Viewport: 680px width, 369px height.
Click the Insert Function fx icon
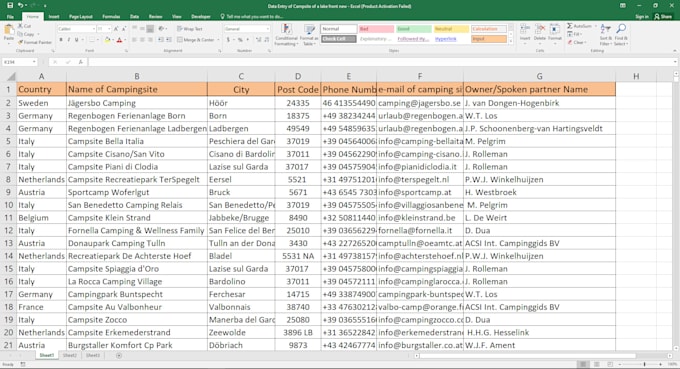(81, 62)
